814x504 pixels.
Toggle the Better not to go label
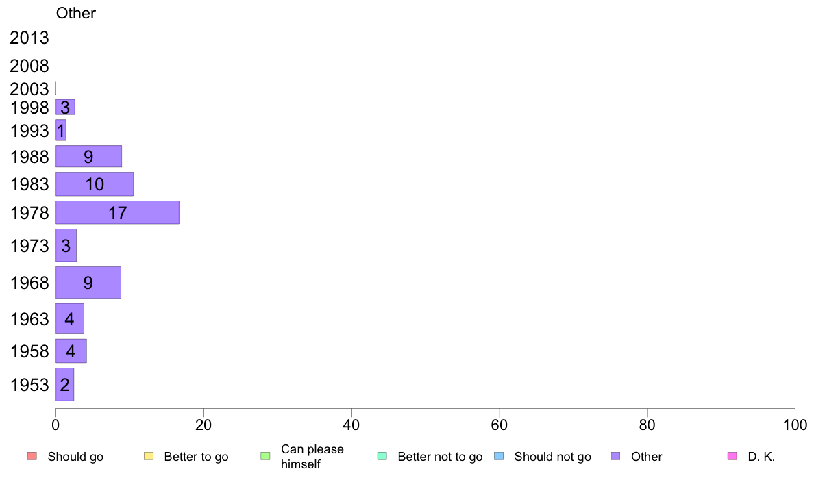coord(440,457)
